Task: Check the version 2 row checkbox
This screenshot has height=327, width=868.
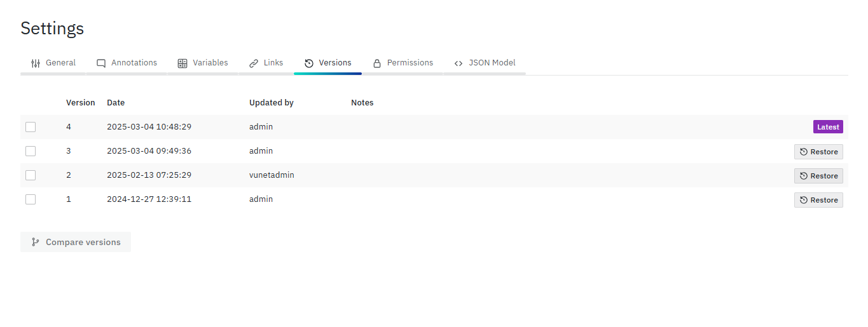Action: tap(31, 175)
